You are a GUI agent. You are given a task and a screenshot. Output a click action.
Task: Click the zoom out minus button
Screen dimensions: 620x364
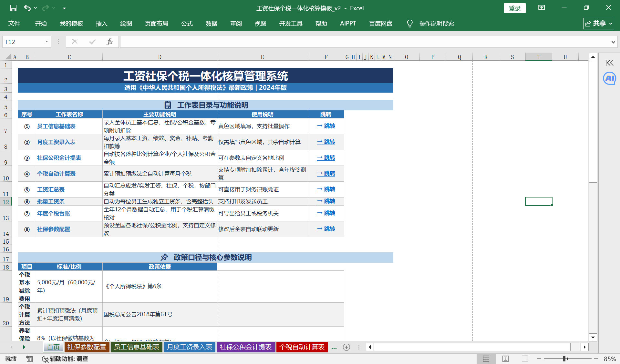click(x=539, y=359)
